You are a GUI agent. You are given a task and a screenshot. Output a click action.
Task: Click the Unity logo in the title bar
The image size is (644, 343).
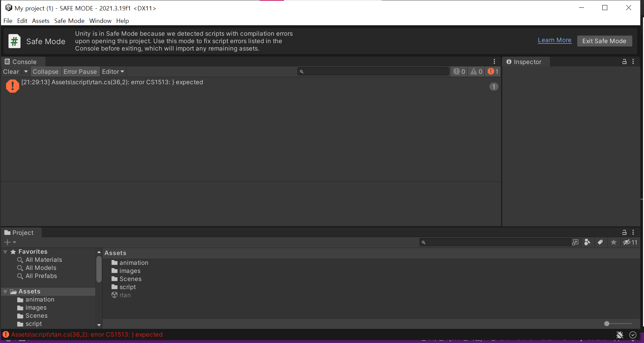[9, 8]
